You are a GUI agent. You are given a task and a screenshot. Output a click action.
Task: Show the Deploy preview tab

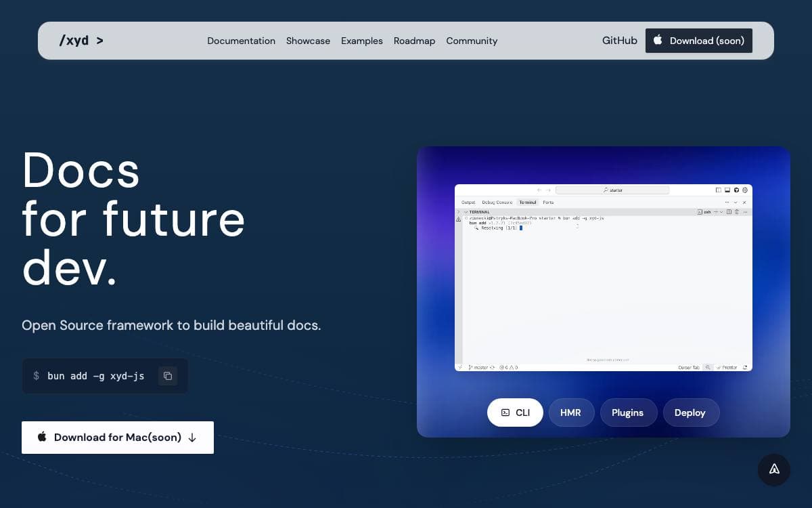690,412
